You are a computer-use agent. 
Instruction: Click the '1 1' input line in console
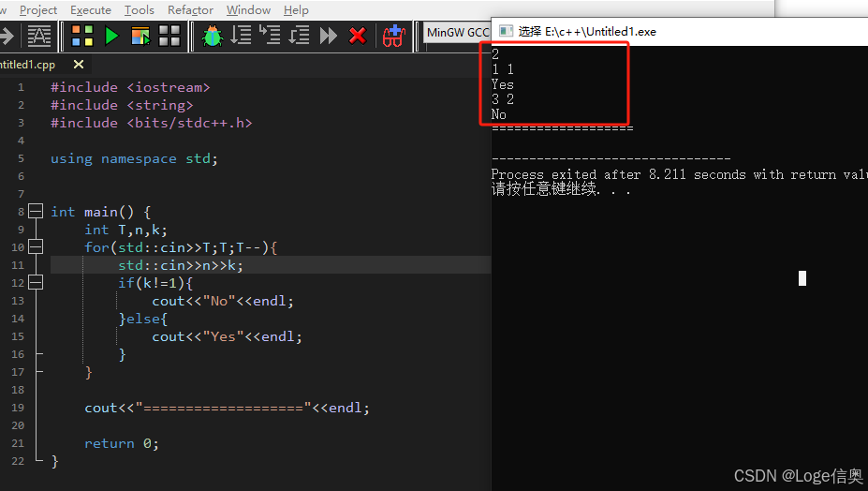point(503,69)
